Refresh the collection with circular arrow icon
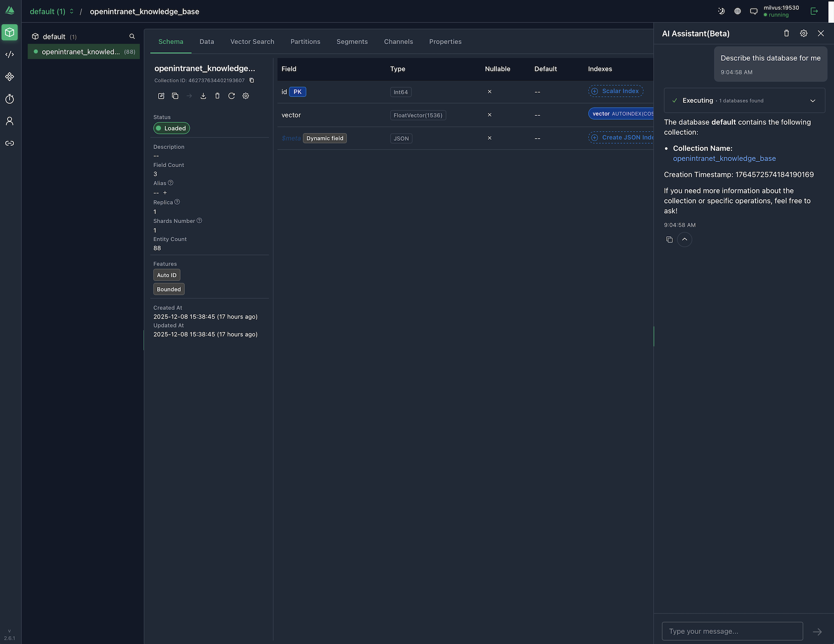Screen dimensions: 834x644 coord(232,96)
